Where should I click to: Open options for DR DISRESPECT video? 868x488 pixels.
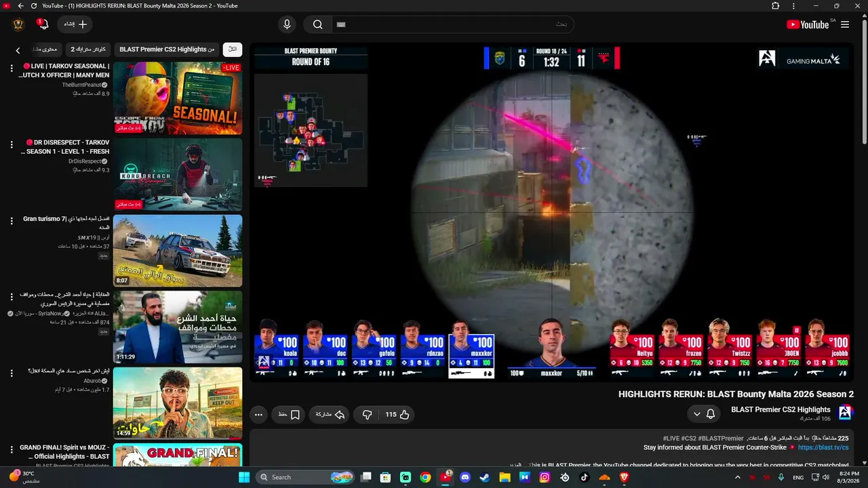click(x=12, y=145)
